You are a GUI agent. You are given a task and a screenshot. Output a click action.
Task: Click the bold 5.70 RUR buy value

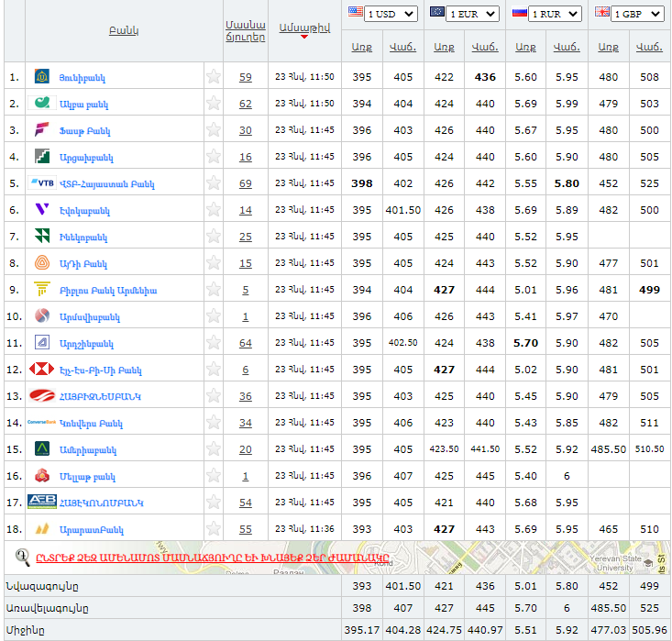526,343
